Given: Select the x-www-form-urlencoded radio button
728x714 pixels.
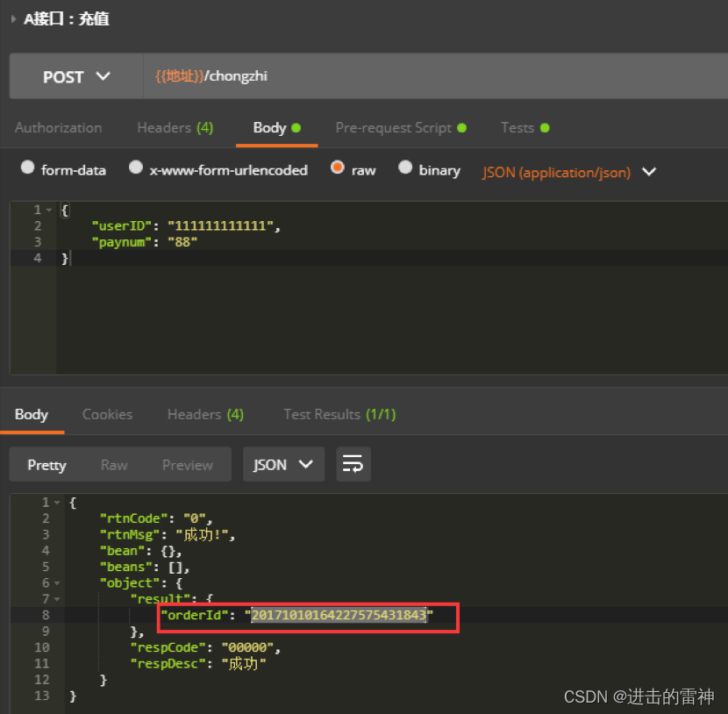Looking at the screenshot, I should [x=136, y=168].
